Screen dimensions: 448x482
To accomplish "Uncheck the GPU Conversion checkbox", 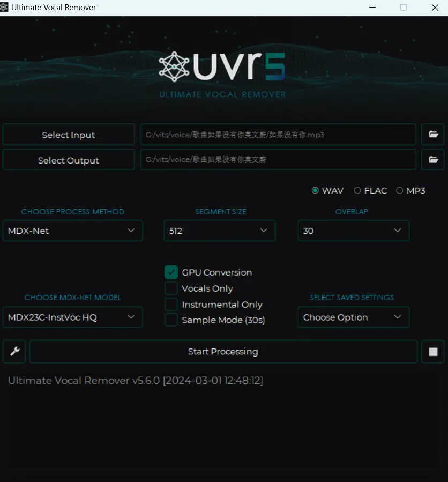I will point(171,272).
